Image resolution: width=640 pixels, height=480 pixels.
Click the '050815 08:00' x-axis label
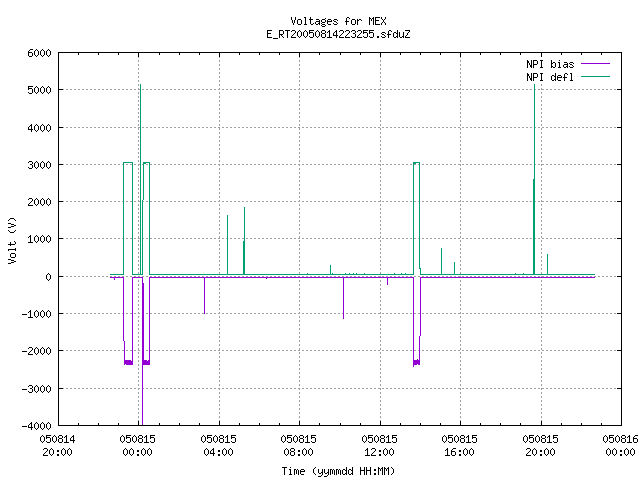coord(298,445)
